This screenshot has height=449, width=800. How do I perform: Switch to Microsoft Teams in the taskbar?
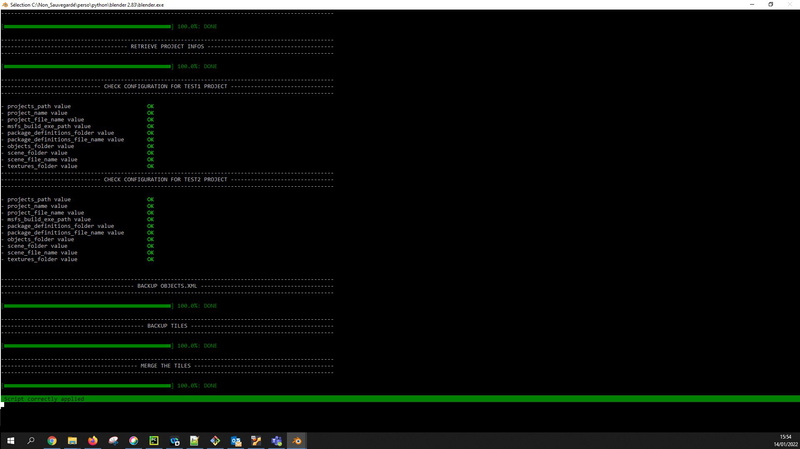(x=277, y=440)
